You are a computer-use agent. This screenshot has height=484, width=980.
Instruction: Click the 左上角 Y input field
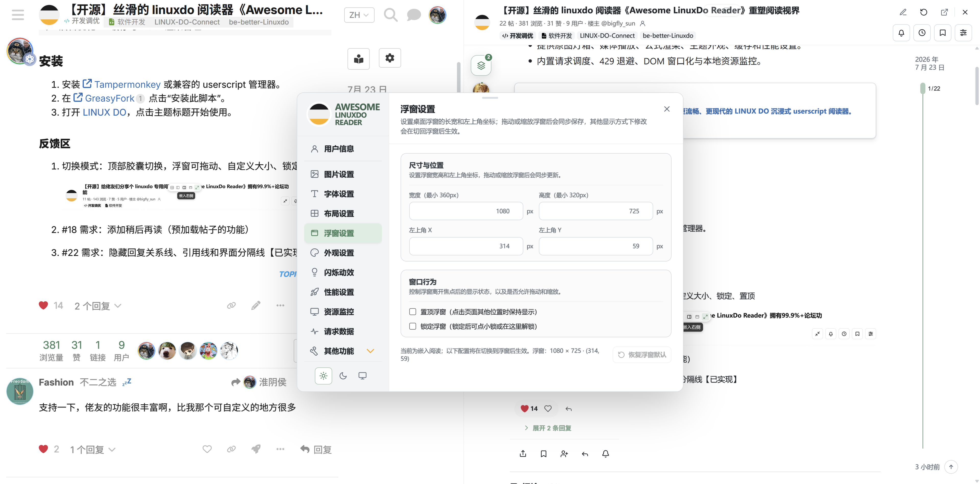pyautogui.click(x=596, y=246)
